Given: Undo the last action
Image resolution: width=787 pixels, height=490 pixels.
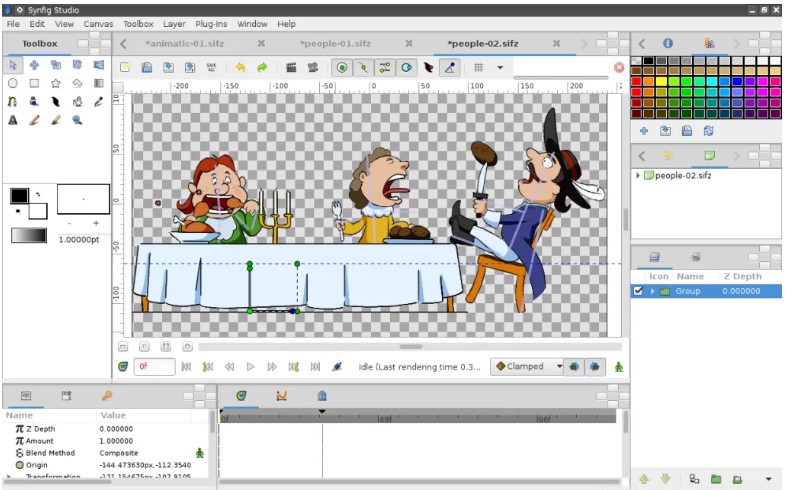Looking at the screenshot, I should (240, 67).
